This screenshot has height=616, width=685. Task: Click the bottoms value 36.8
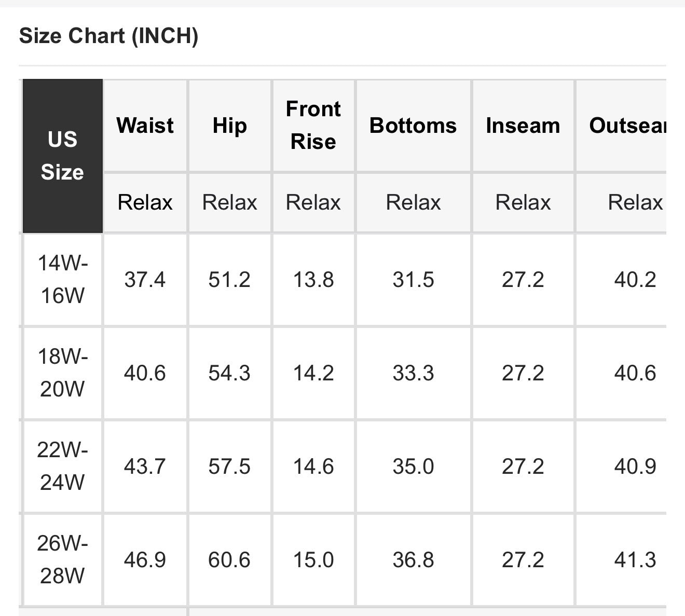coord(413,560)
